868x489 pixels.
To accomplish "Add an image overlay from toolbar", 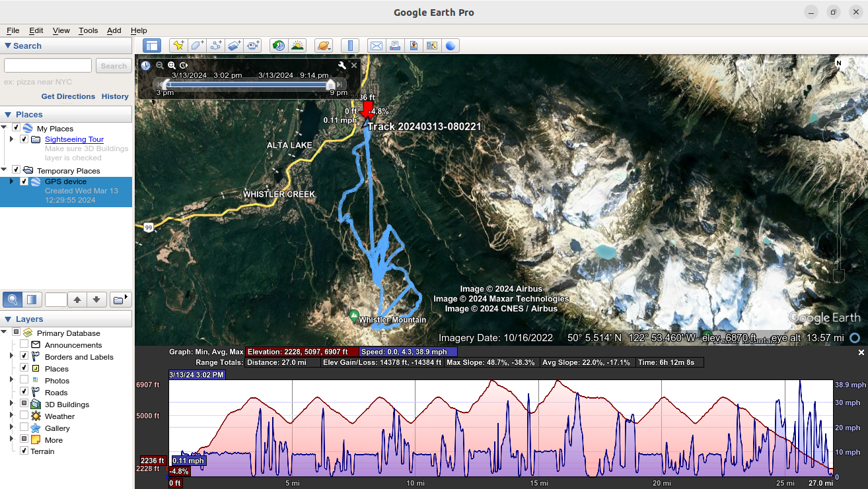I will (234, 46).
